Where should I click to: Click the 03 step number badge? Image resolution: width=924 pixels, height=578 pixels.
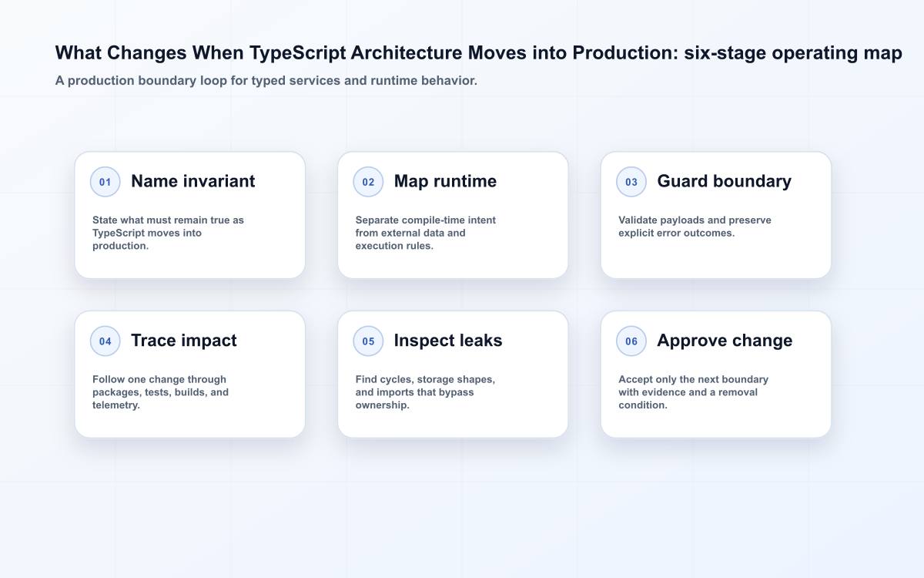click(x=631, y=182)
